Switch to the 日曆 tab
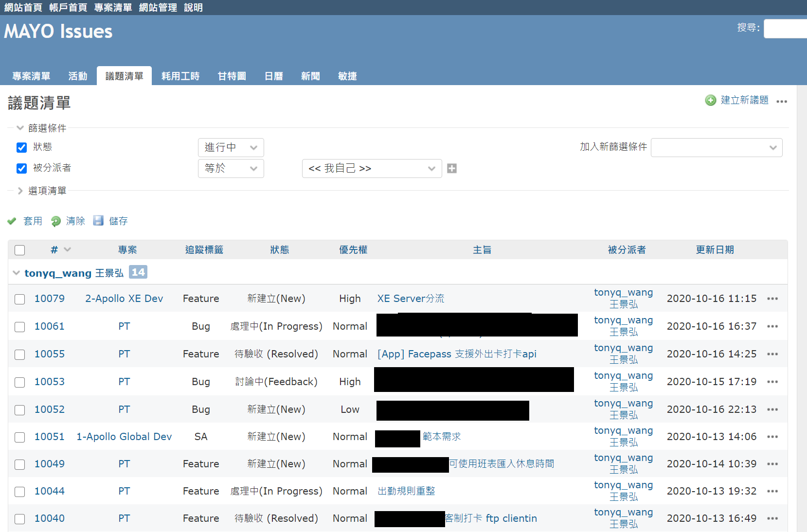Screen dimensions: 807x532 tap(274, 76)
